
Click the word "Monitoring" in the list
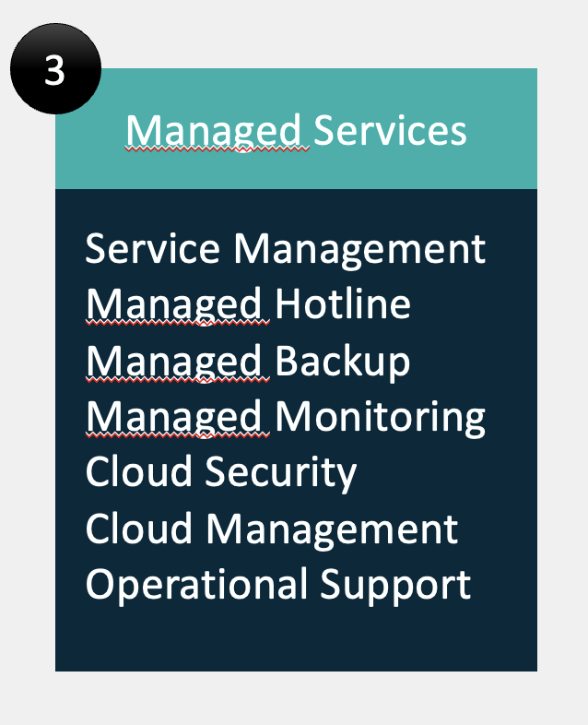(380, 418)
